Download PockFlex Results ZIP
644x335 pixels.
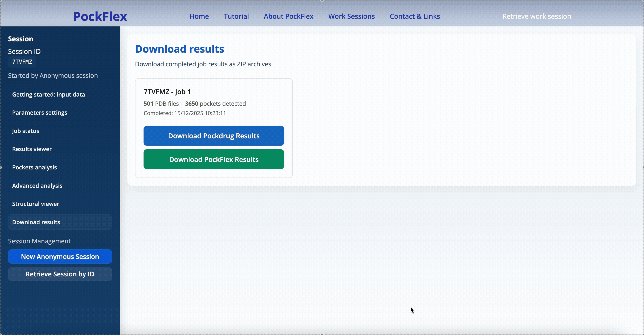[x=214, y=159]
